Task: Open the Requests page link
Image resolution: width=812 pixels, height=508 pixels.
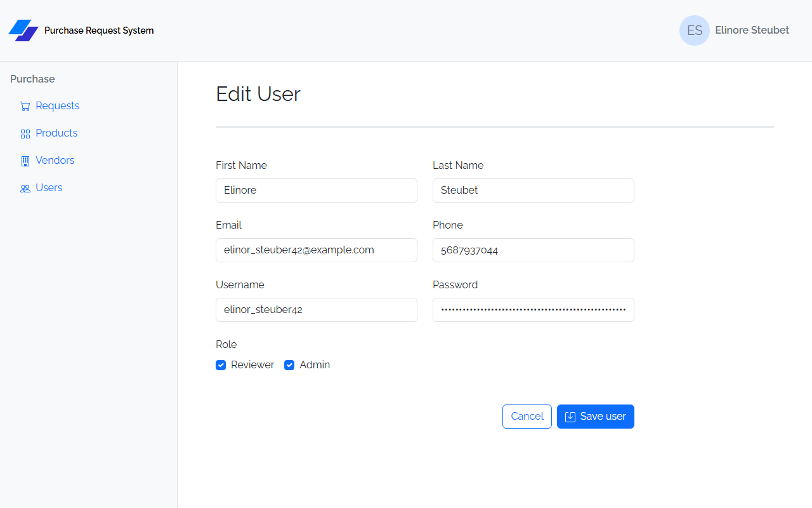Action: click(x=58, y=105)
